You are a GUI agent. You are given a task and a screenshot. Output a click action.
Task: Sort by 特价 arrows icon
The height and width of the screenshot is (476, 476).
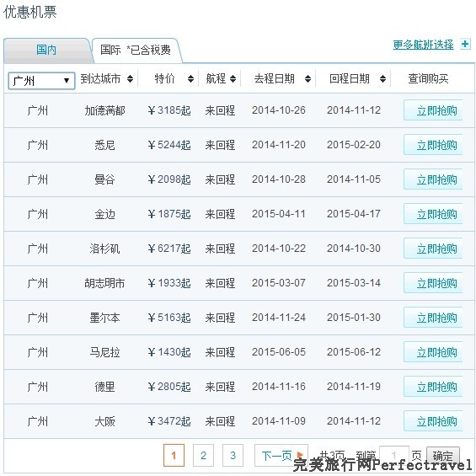tap(190, 79)
